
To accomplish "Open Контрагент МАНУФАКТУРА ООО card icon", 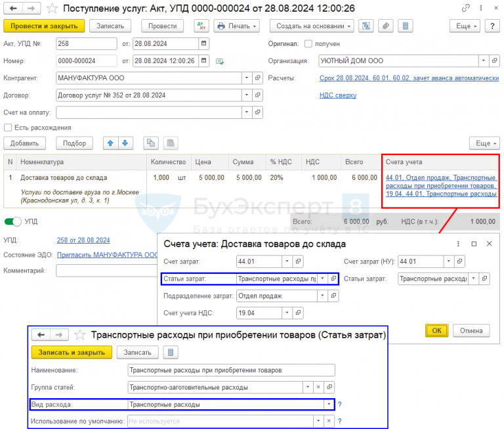I will (257, 78).
